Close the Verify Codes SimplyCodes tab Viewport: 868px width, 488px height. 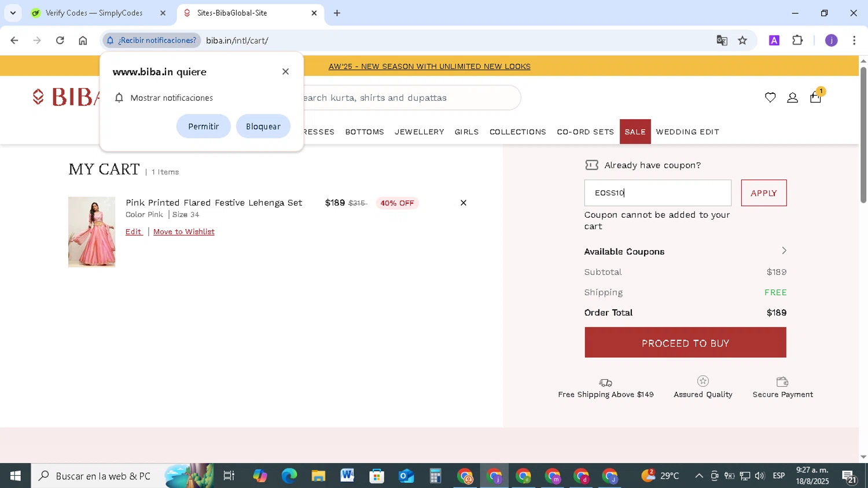163,13
